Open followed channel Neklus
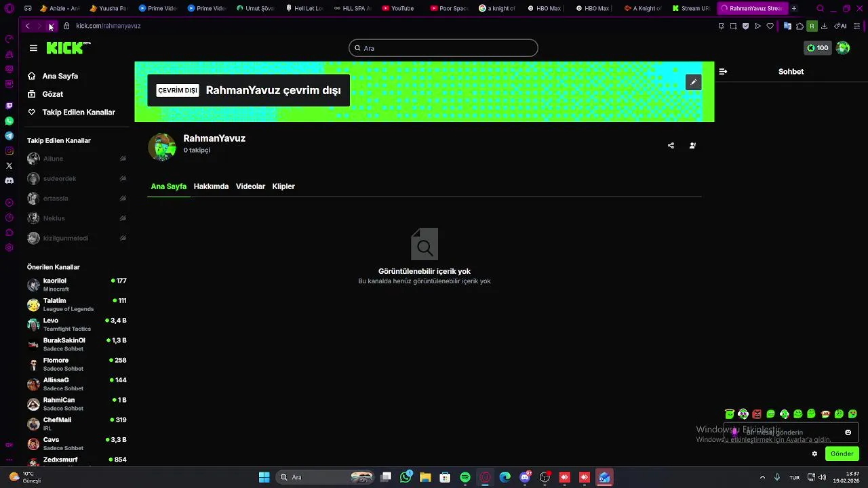Screen dimensions: 868x488 click(77, 218)
